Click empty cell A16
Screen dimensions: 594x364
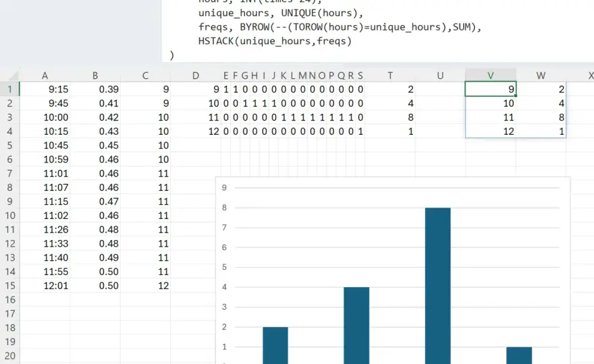click(x=45, y=300)
